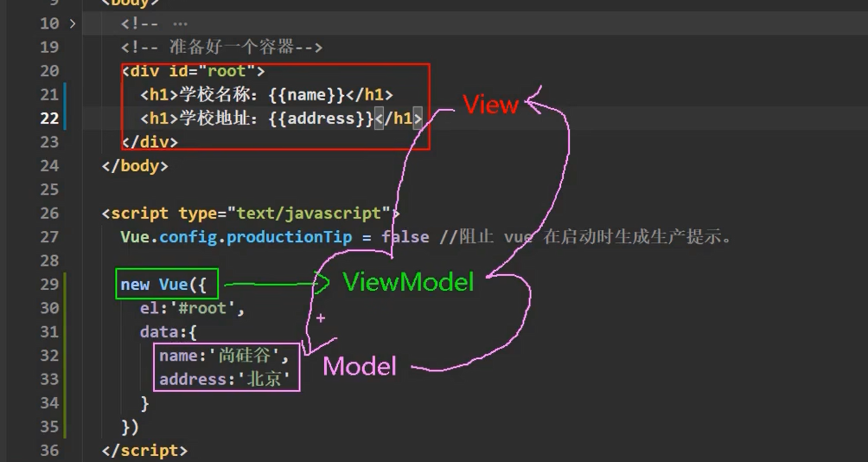This screenshot has width=868, height=462.
Task: Click the closing </body> tag
Action: (135, 165)
